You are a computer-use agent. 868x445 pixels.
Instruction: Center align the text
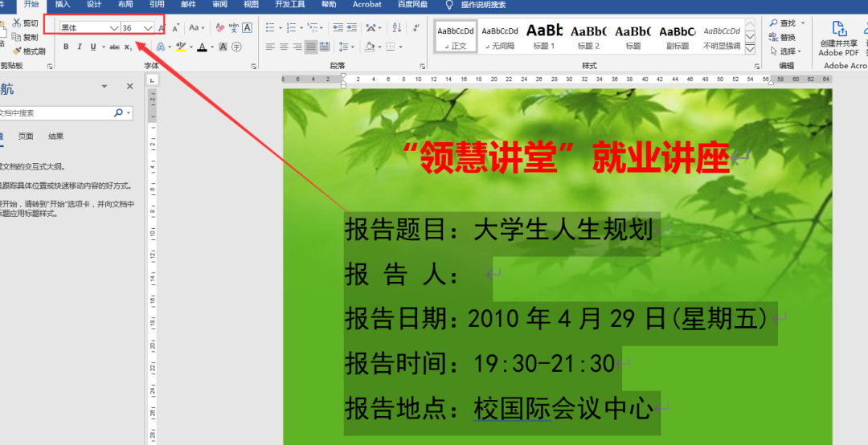tap(284, 47)
